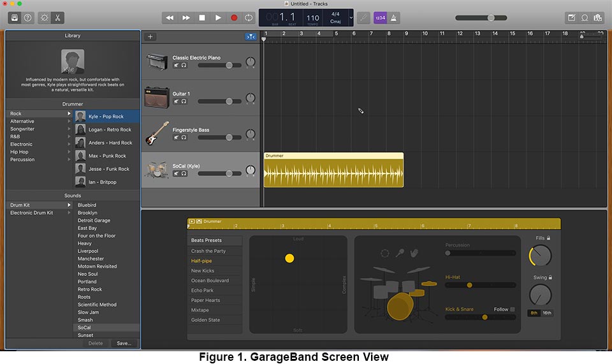Open the Media Browser button
The width and height of the screenshot is (612, 364).
pyautogui.click(x=597, y=18)
